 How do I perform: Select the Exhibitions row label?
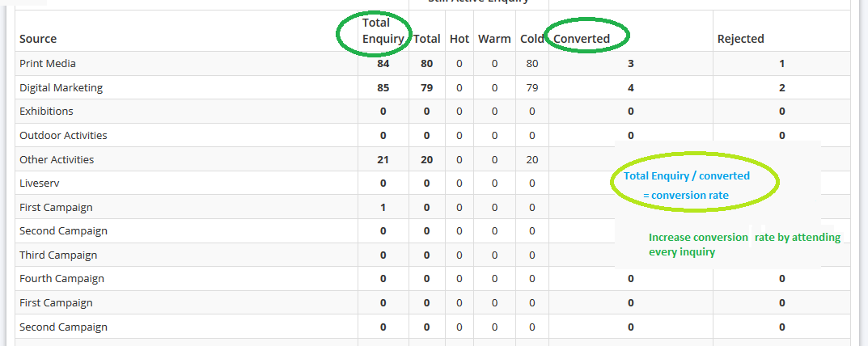point(46,112)
